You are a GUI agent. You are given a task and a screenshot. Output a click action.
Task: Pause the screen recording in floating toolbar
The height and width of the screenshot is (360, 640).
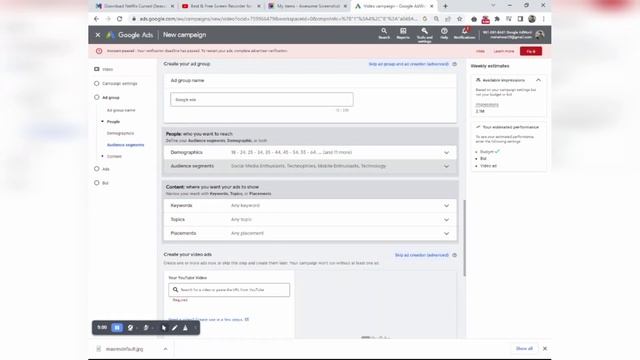pyautogui.click(x=117, y=328)
